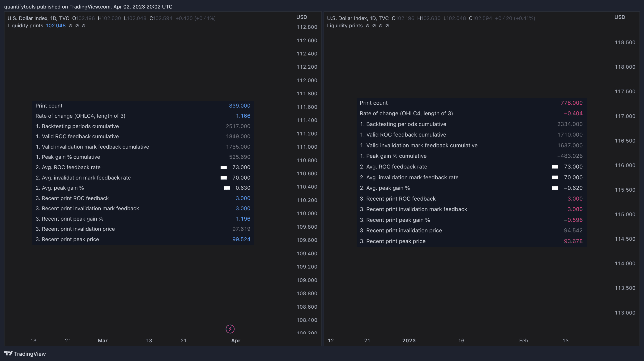This screenshot has height=361, width=644.
Task: Click right chart U.S. Dollar Index title
Action: [x=358, y=18]
